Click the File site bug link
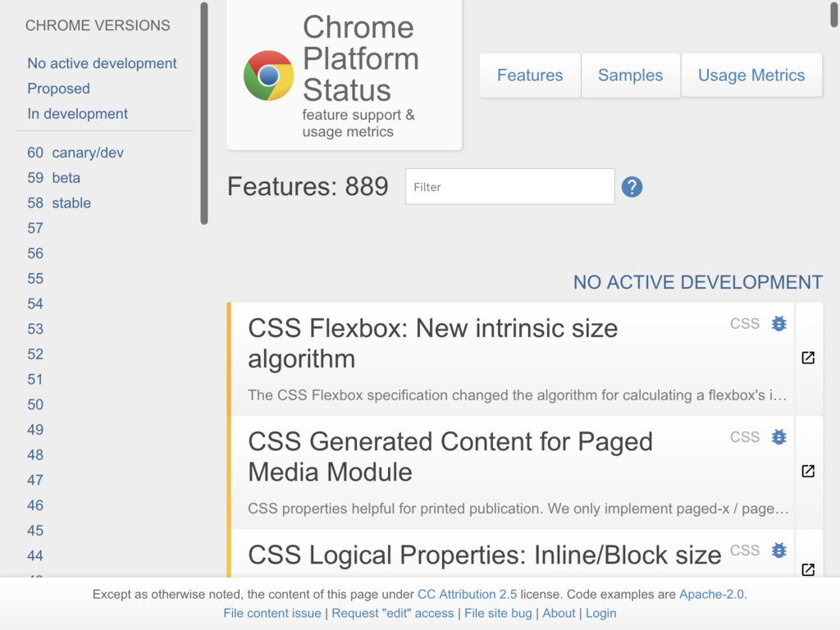840x630 pixels. click(x=498, y=613)
